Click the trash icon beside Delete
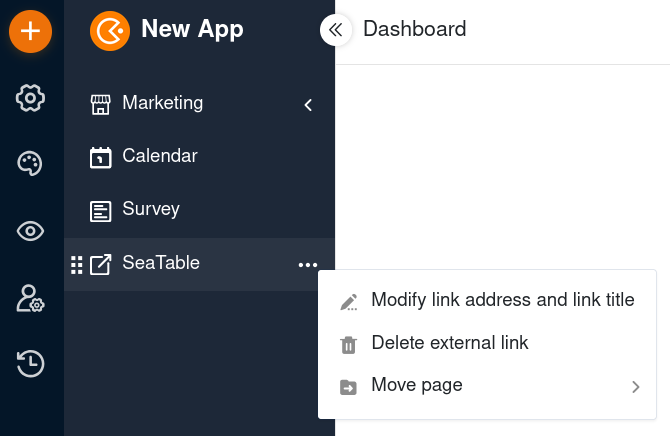The height and width of the screenshot is (436, 670). click(x=348, y=345)
